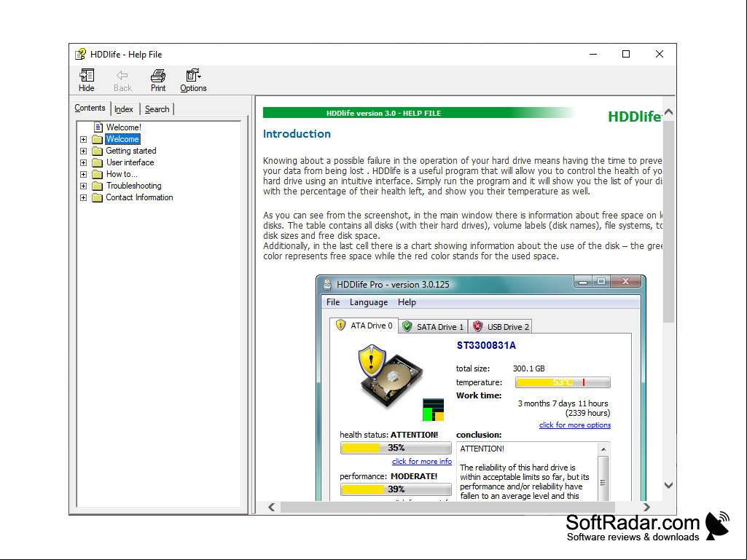747x560 pixels.
Task: Click the 39% performance bar
Action: click(x=396, y=489)
